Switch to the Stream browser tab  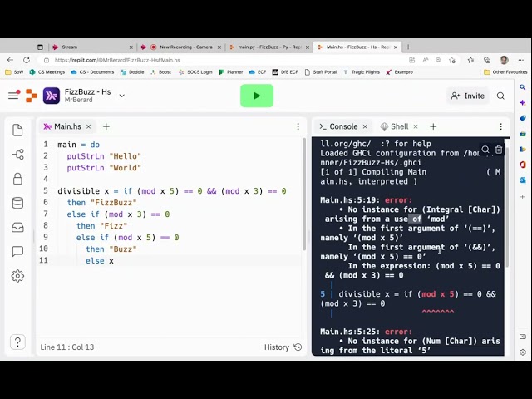[x=91, y=47]
